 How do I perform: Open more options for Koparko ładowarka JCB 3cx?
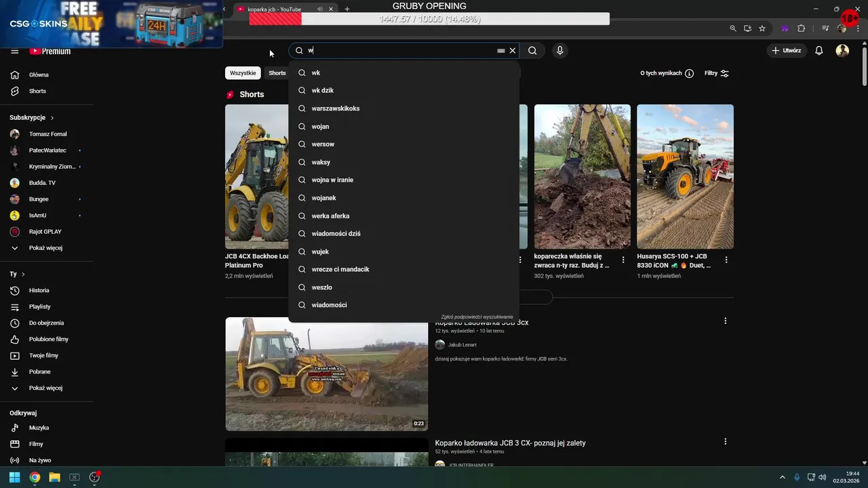725,321
